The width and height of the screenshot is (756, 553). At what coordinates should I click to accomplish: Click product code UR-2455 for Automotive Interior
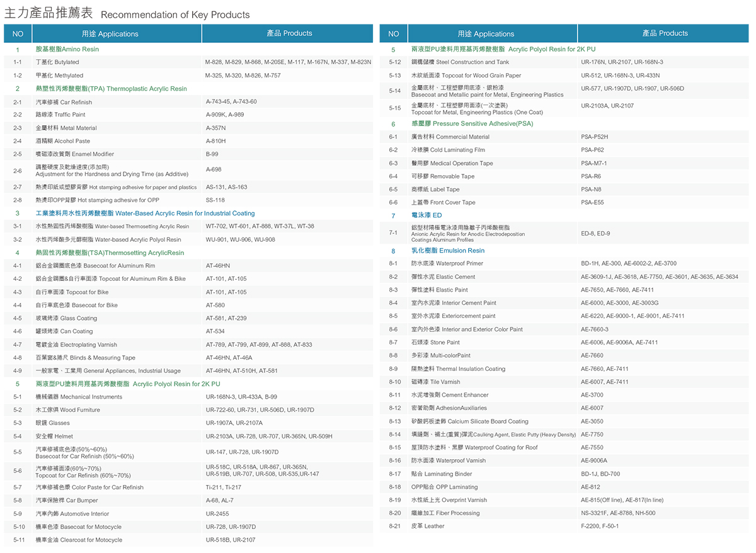(217, 514)
